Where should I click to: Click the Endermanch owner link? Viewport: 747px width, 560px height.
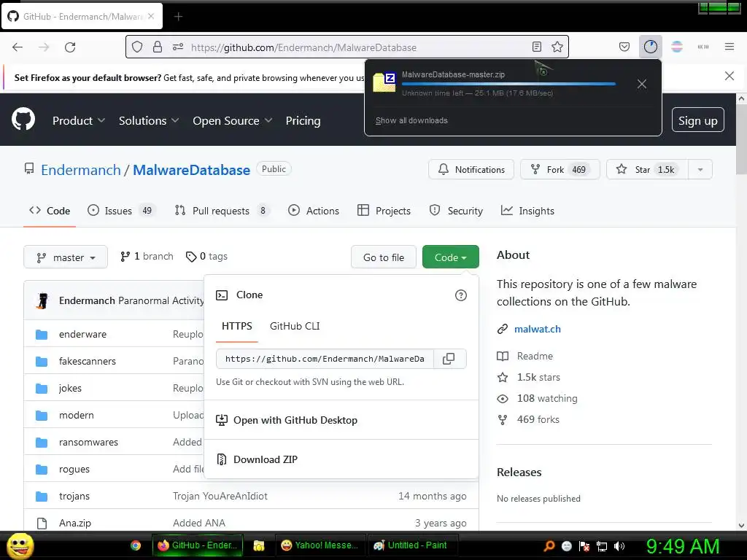click(x=81, y=170)
